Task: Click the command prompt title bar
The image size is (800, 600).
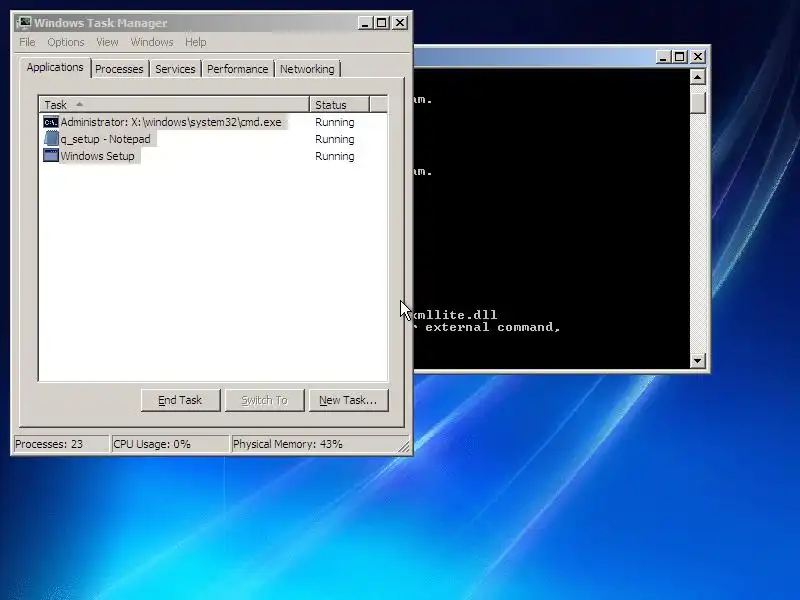Action: tap(533, 57)
